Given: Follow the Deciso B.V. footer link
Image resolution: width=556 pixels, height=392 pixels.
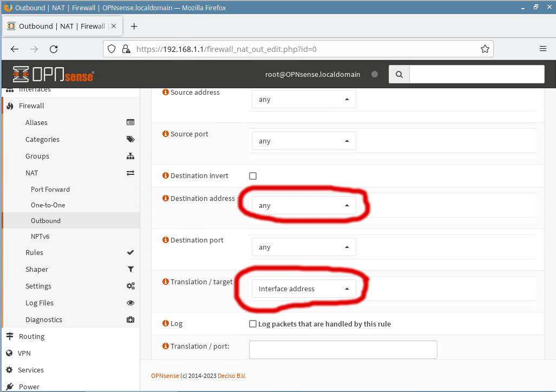Looking at the screenshot, I should pyautogui.click(x=231, y=376).
